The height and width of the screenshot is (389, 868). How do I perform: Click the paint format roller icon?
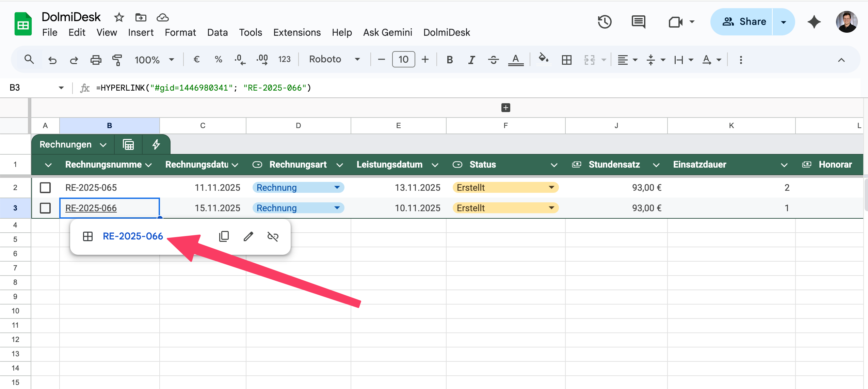click(117, 60)
